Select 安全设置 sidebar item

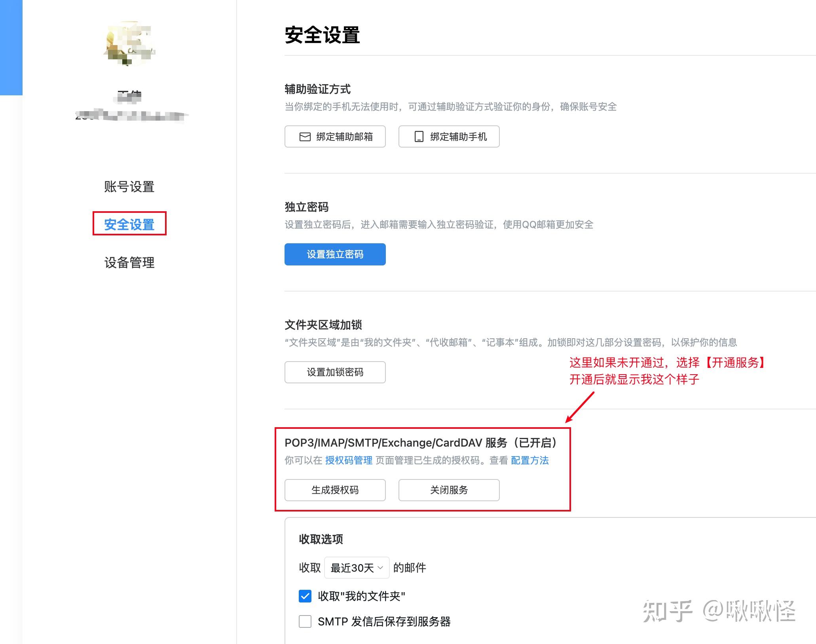(129, 224)
